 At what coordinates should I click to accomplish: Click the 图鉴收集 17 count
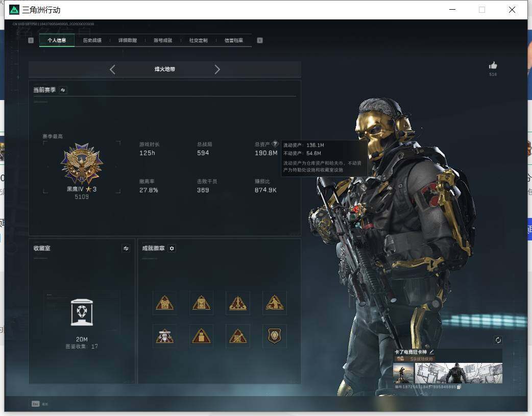coord(82,347)
